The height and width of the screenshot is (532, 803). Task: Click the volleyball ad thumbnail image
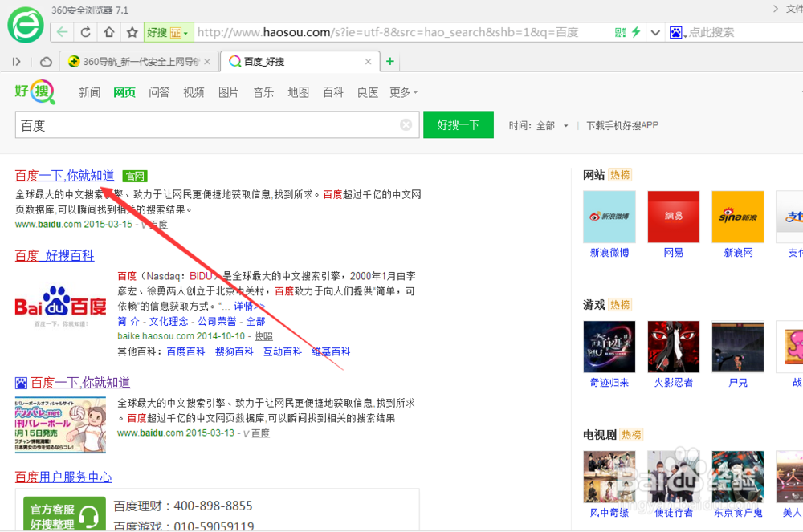click(x=60, y=425)
